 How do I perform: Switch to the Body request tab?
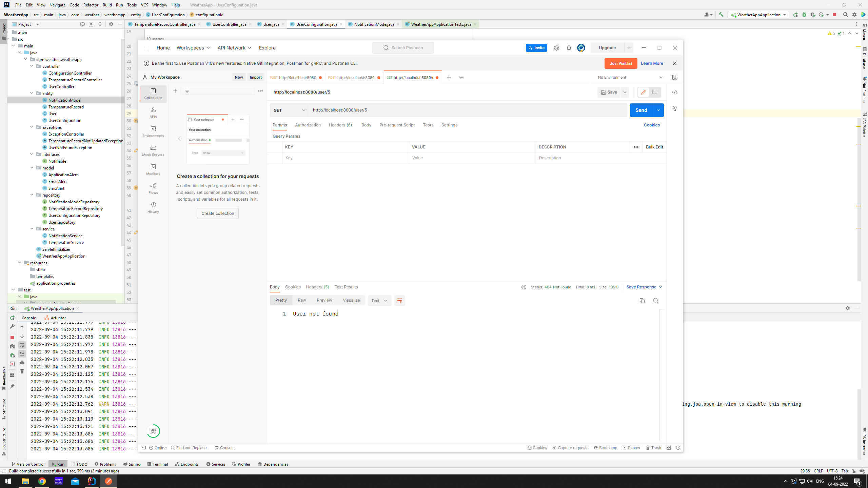366,125
